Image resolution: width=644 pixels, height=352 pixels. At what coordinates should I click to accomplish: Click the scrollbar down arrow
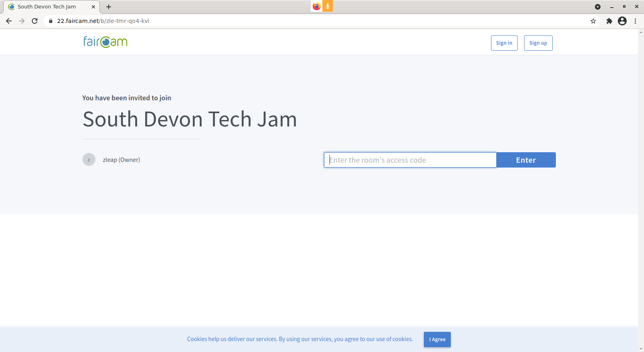641,349
